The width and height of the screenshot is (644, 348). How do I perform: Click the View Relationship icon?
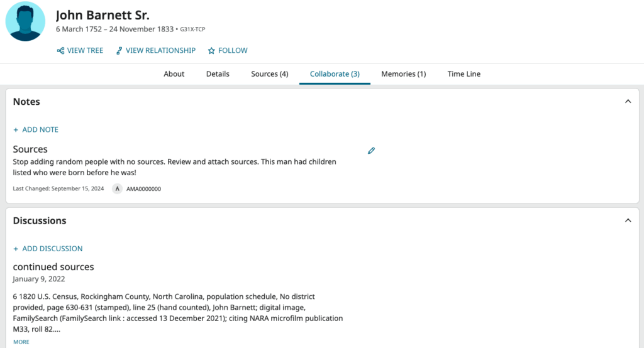coord(119,50)
